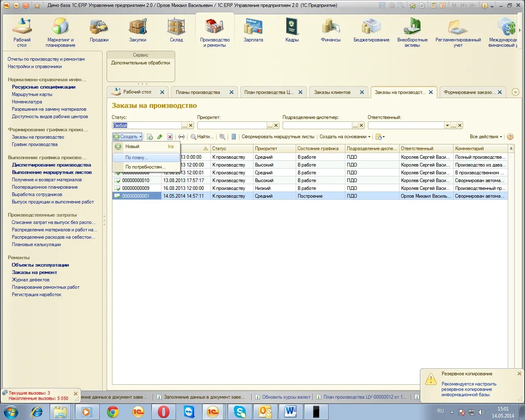Open Диспетчирование производства link
The width and height of the screenshot is (525, 420).
tap(51, 165)
